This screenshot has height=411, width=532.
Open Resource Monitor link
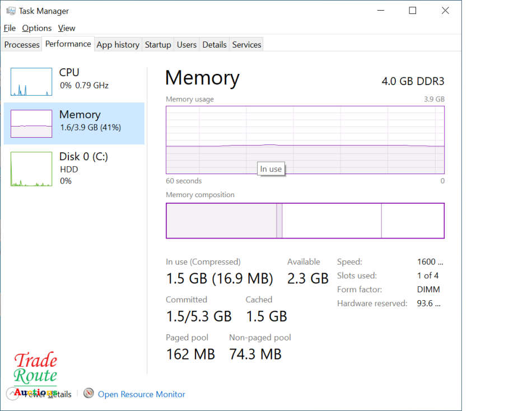coord(141,394)
